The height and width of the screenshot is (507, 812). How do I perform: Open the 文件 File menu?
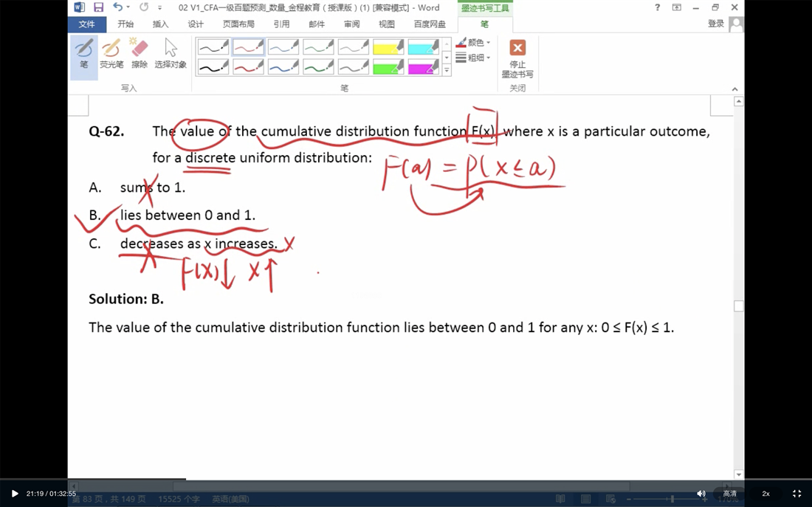click(86, 24)
